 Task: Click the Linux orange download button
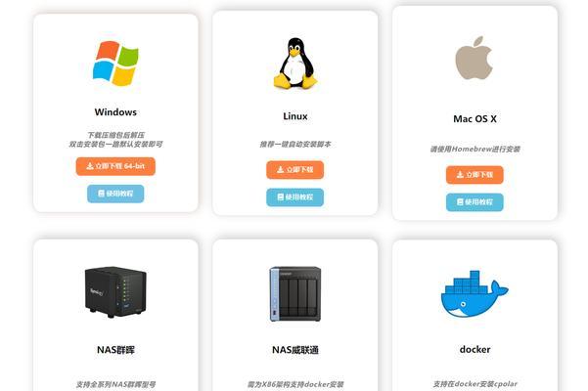(x=295, y=170)
